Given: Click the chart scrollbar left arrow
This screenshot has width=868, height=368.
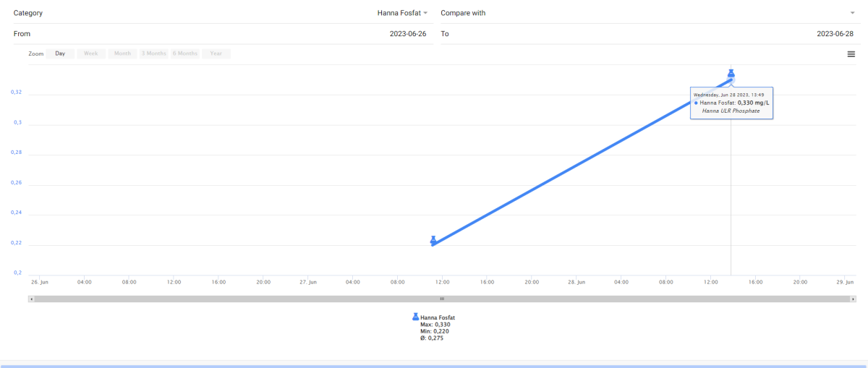Looking at the screenshot, I should pyautogui.click(x=31, y=299).
